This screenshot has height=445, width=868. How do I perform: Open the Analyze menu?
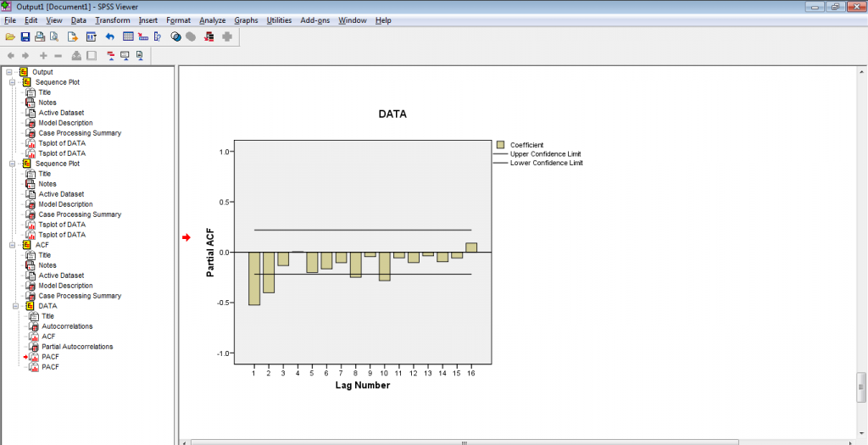[212, 19]
